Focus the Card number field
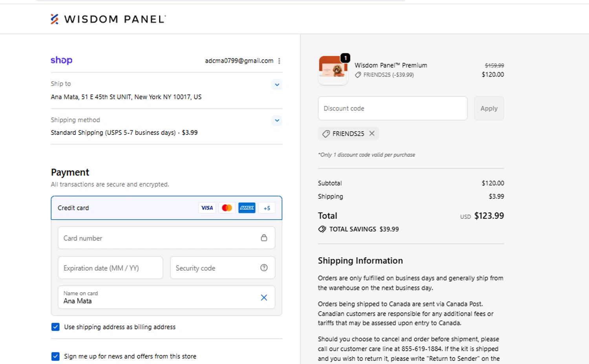Viewport: 589px width, 364px height. pos(166,238)
